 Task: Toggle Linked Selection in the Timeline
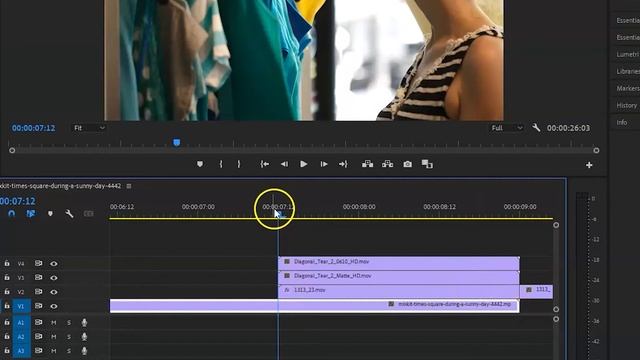[31, 213]
